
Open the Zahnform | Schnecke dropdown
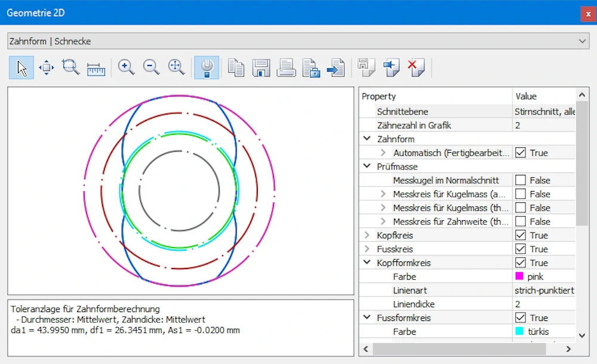pos(583,41)
